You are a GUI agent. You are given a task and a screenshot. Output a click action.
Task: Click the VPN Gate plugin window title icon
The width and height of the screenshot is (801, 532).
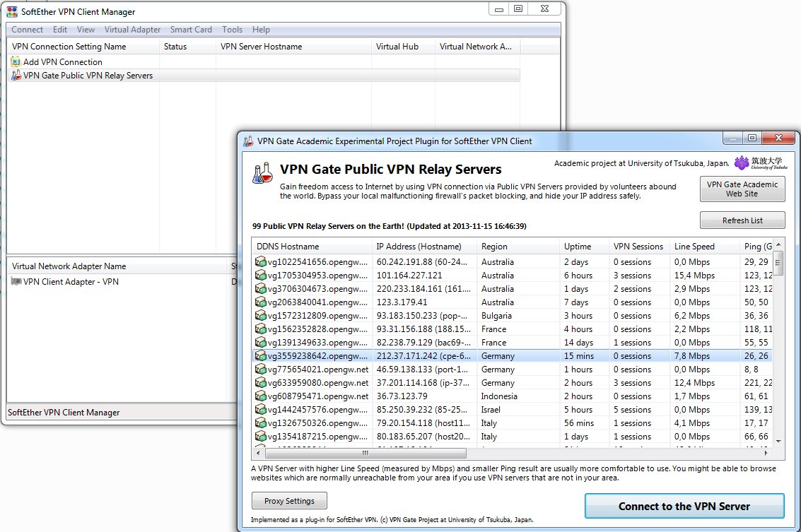247,141
